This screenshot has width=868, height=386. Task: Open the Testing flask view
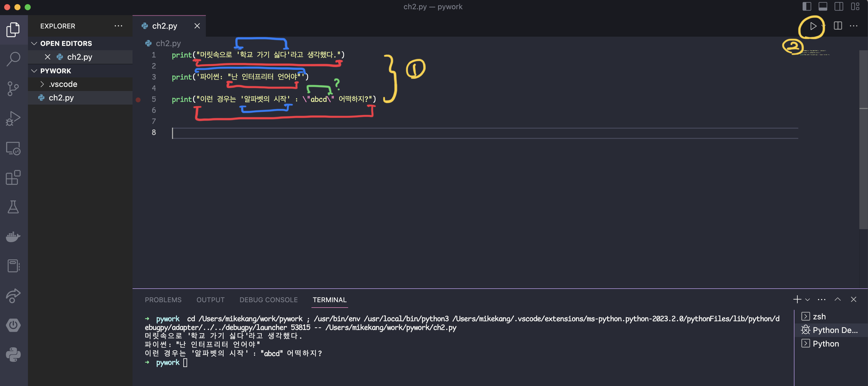[14, 207]
